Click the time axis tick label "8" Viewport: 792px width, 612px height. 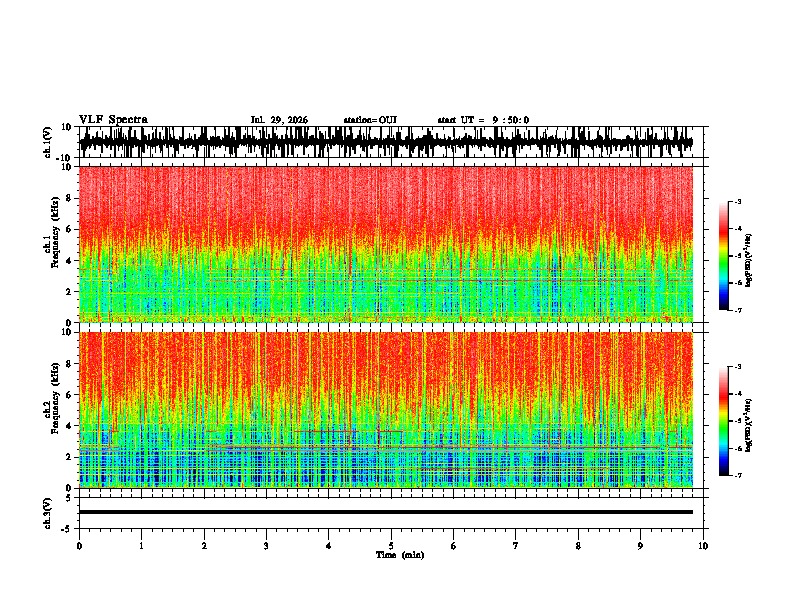point(578,546)
